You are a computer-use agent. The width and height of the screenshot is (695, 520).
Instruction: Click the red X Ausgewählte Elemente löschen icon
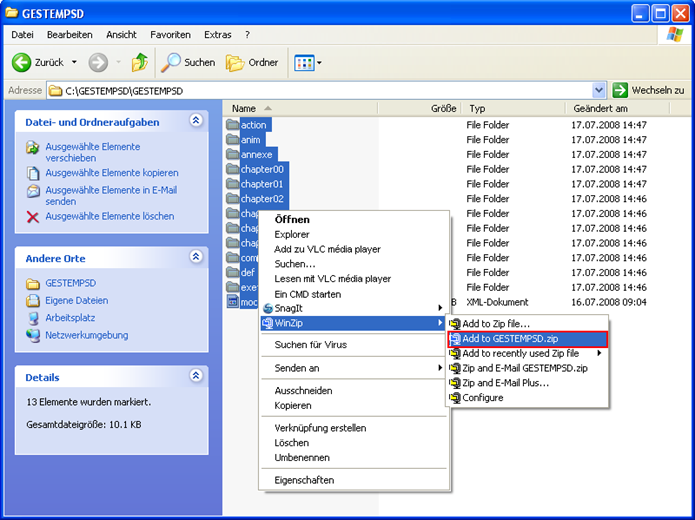tap(33, 217)
